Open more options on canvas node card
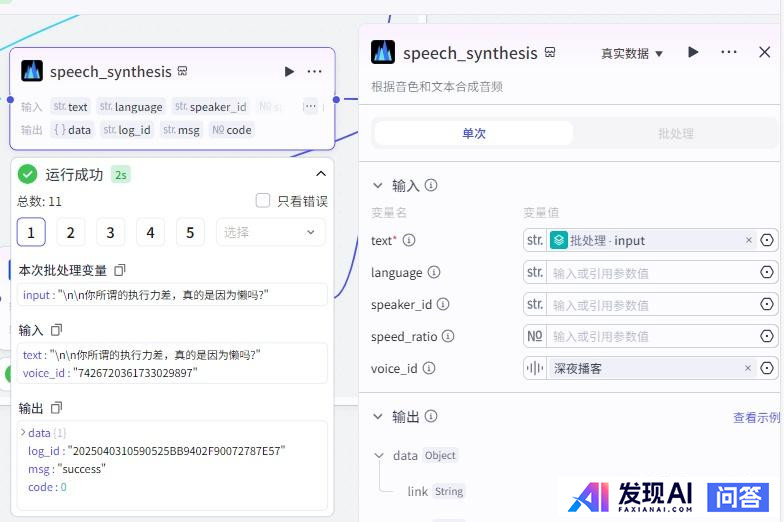This screenshot has width=784, height=522. click(315, 72)
